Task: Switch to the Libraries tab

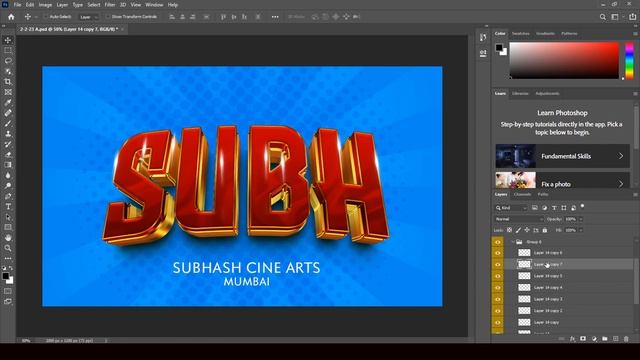Action: [x=520, y=93]
